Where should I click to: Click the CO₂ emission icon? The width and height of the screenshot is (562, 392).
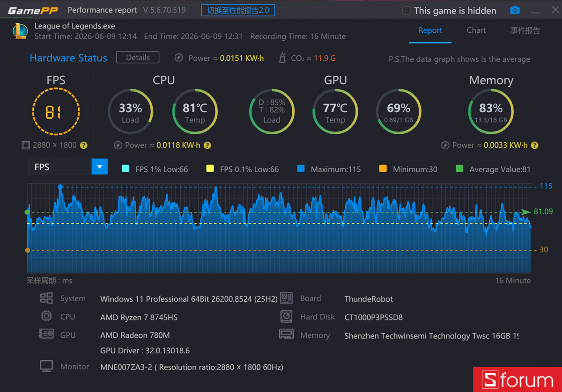point(282,58)
